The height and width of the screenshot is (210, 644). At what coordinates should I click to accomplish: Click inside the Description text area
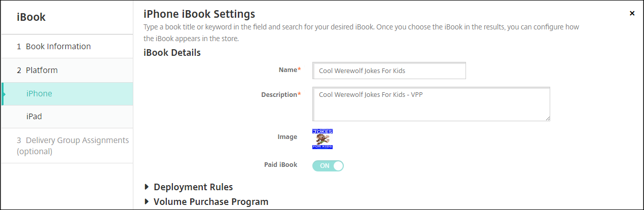(x=431, y=104)
